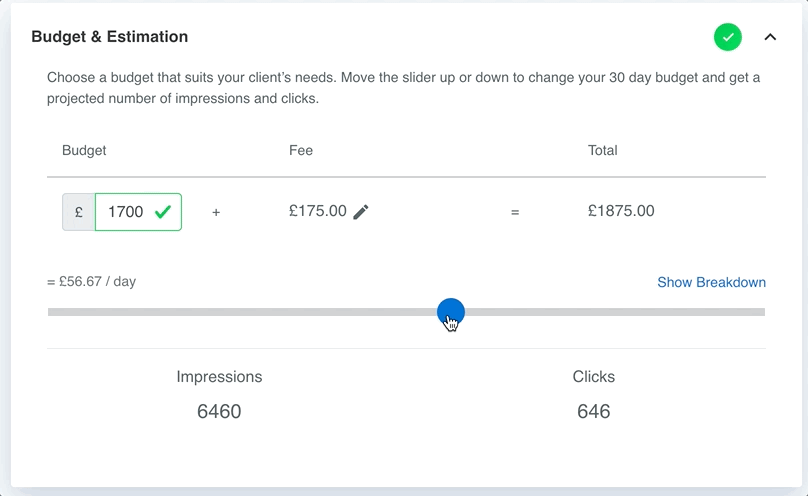This screenshot has width=808, height=496.
Task: Click the green tick inside budget field
Action: tap(163, 212)
